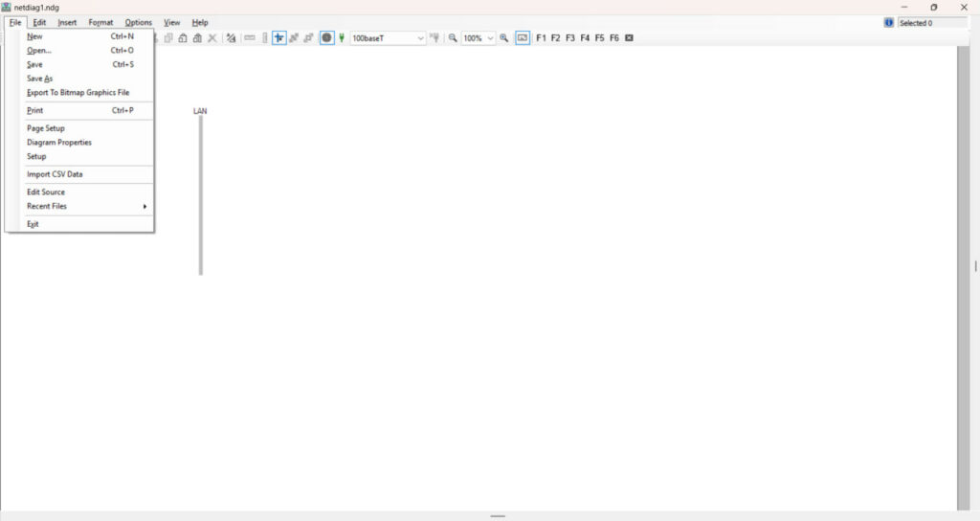Click the bottom panel splitter handle
Screen dimensions: 980x521
pyautogui.click(x=498, y=516)
